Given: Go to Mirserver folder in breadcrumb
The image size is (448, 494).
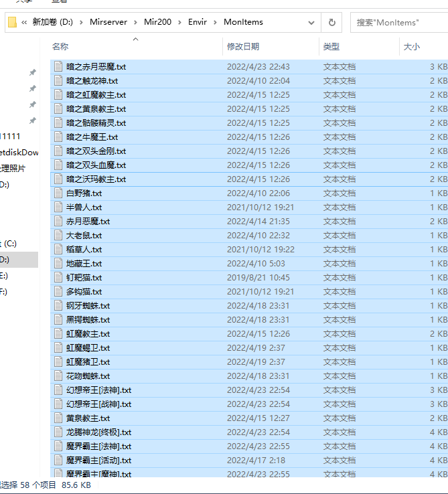Looking at the screenshot, I should 108,22.
